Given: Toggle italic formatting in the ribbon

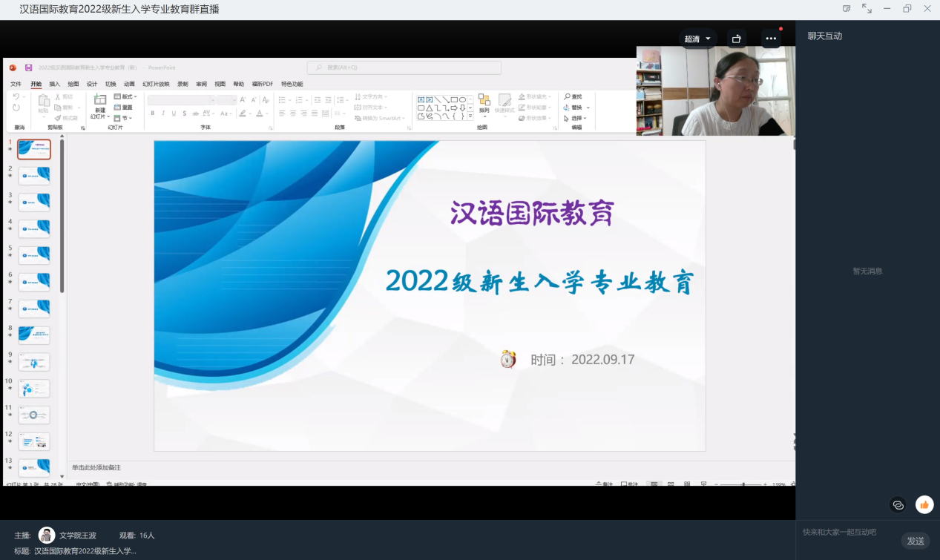Looking at the screenshot, I should click(x=163, y=113).
